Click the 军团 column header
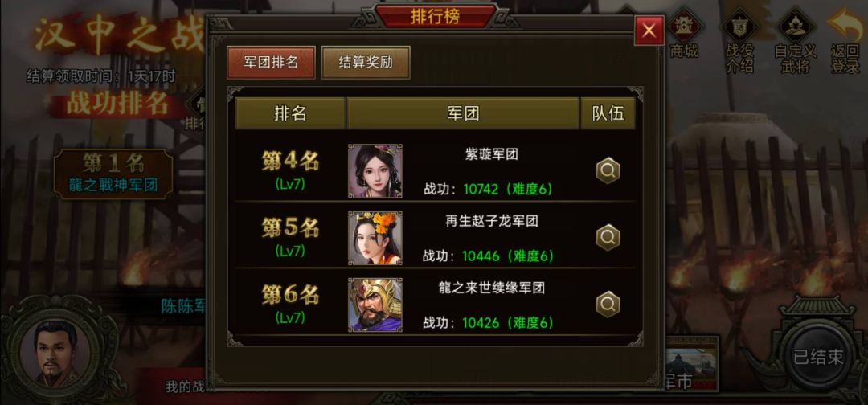868x405 pixels. [463, 113]
